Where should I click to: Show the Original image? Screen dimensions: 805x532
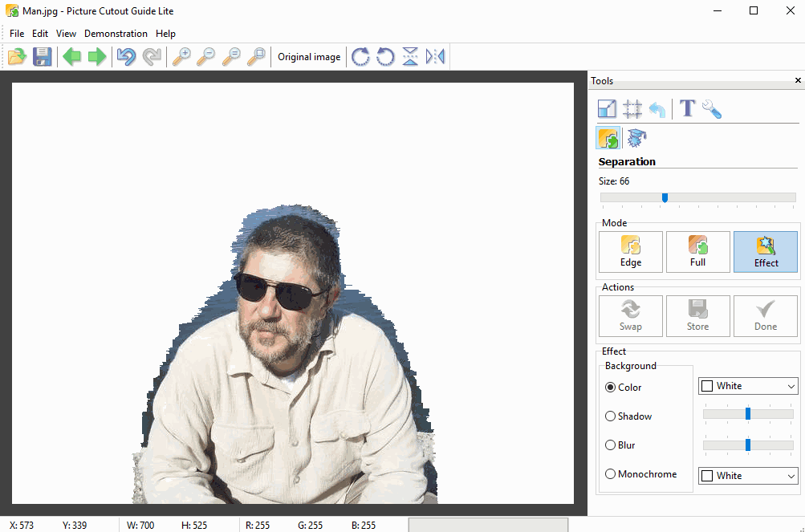pyautogui.click(x=309, y=57)
